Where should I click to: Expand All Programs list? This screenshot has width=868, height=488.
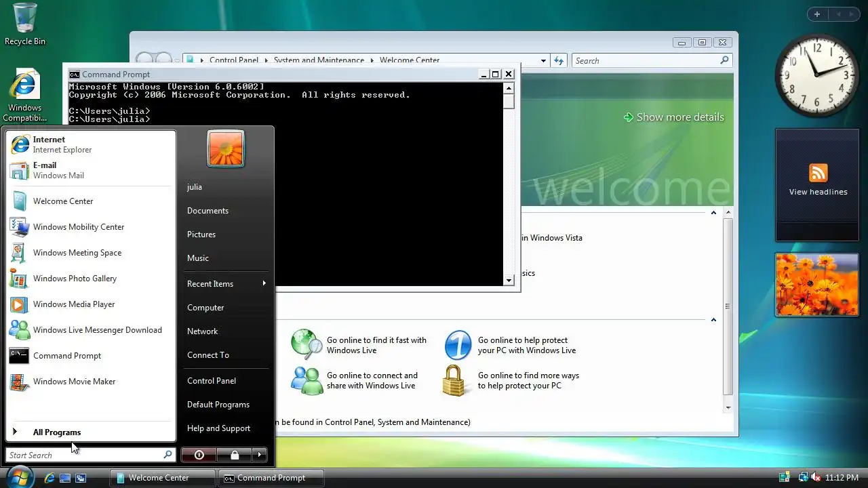coord(91,432)
